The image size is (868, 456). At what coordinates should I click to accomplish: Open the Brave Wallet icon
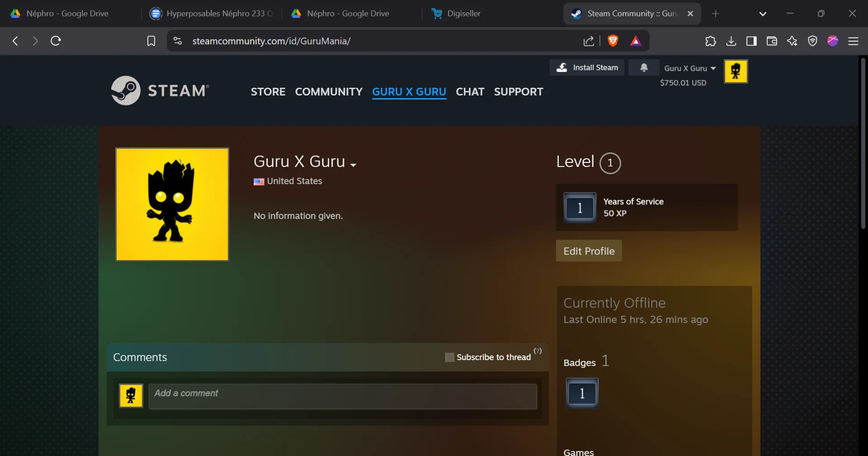(772, 41)
